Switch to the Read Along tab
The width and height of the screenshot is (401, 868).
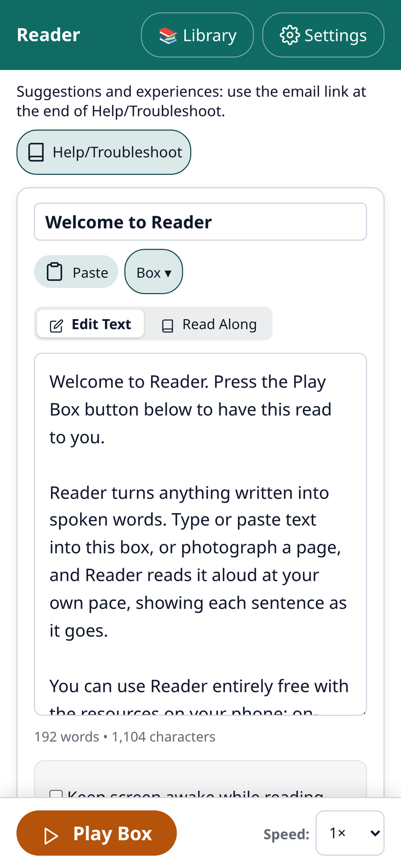[208, 324]
